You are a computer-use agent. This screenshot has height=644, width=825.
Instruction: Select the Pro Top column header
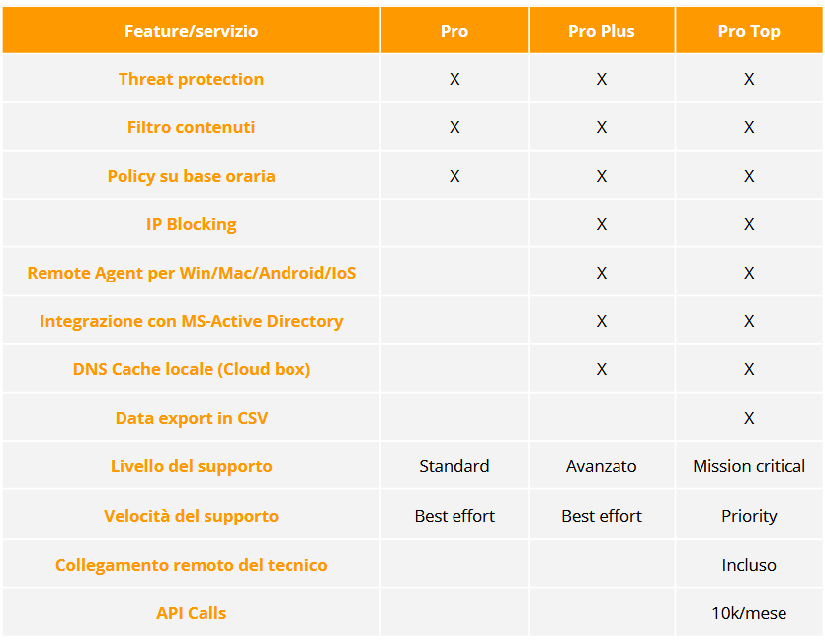pos(749,31)
